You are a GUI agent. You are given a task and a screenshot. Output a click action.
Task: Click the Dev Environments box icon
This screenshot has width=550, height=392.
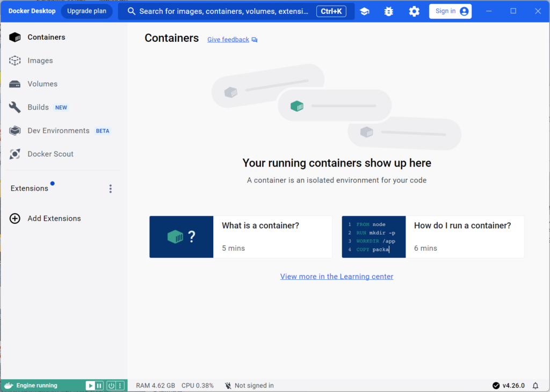pos(15,131)
